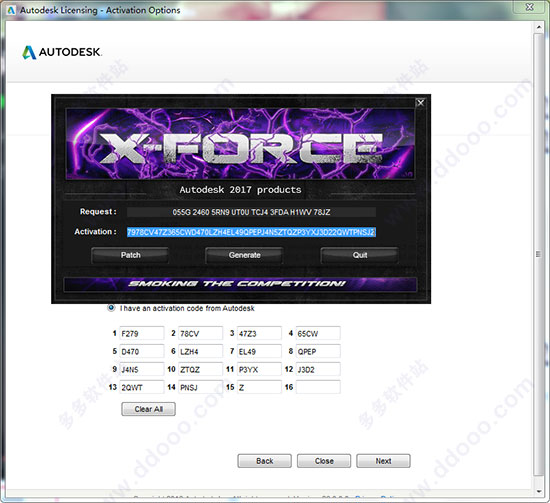This screenshot has height=503, width=550.
Task: Click activation code field 4 containing 65CW
Action: click(318, 333)
